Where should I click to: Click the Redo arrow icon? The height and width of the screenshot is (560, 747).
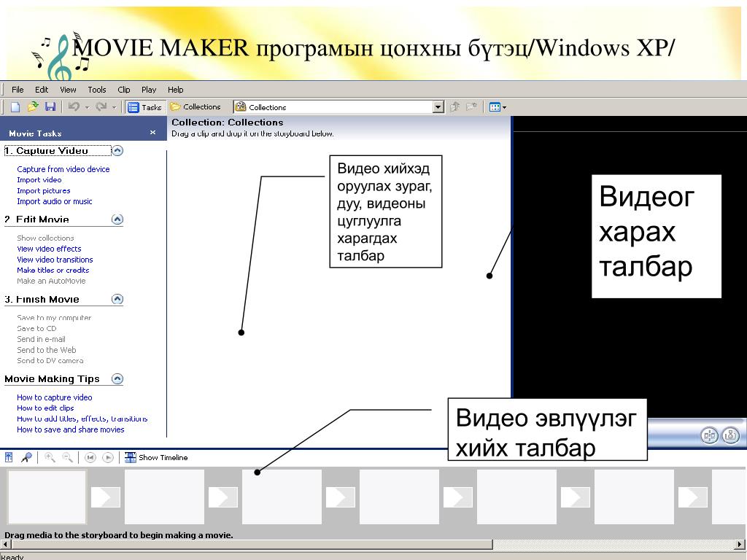[x=101, y=107]
